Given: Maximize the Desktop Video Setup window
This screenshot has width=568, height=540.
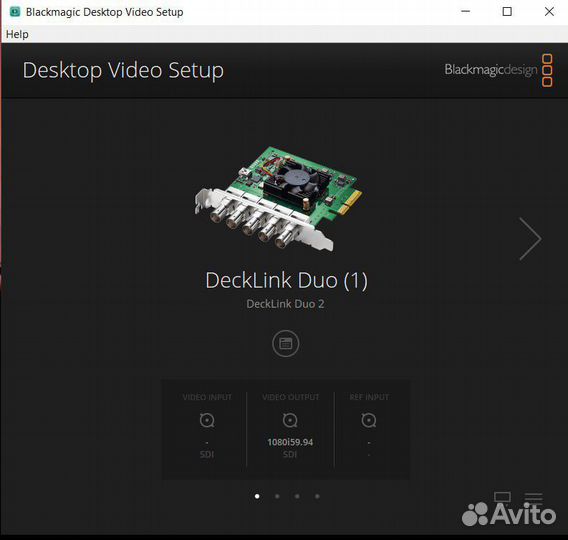Looking at the screenshot, I should [x=507, y=12].
